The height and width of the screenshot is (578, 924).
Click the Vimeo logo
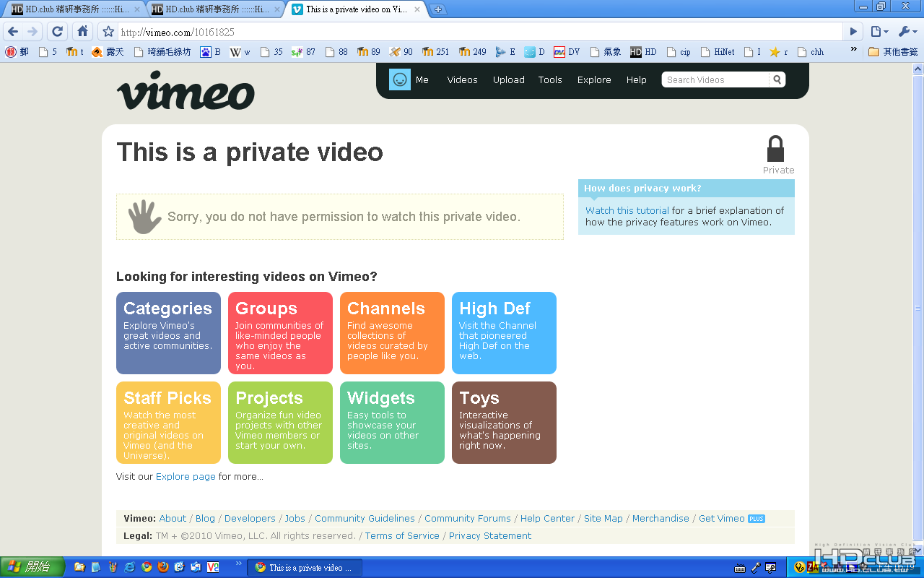186,91
